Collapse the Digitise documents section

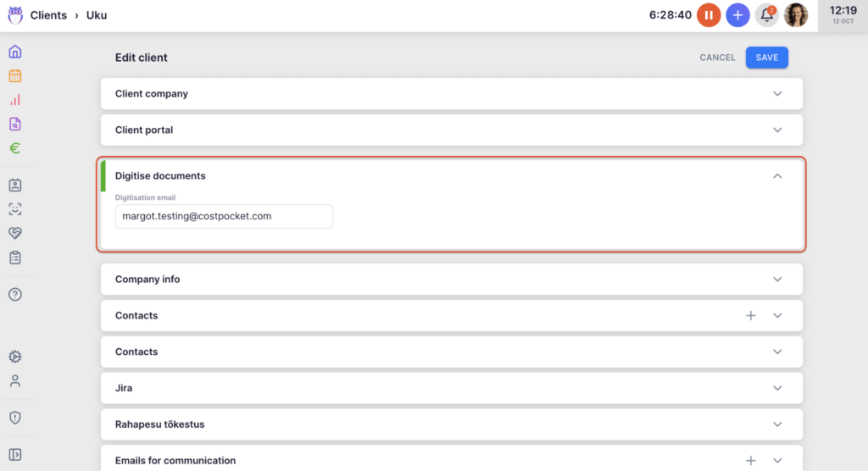pos(777,176)
